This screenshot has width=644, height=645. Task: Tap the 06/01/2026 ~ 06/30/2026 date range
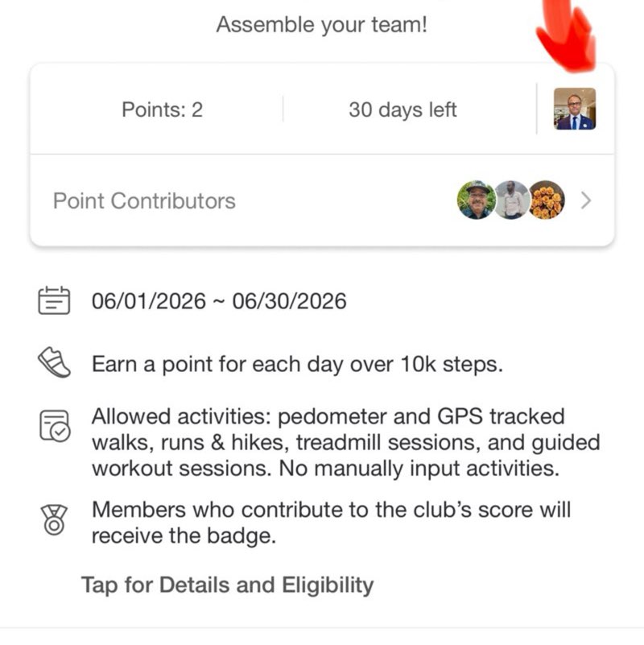click(219, 301)
